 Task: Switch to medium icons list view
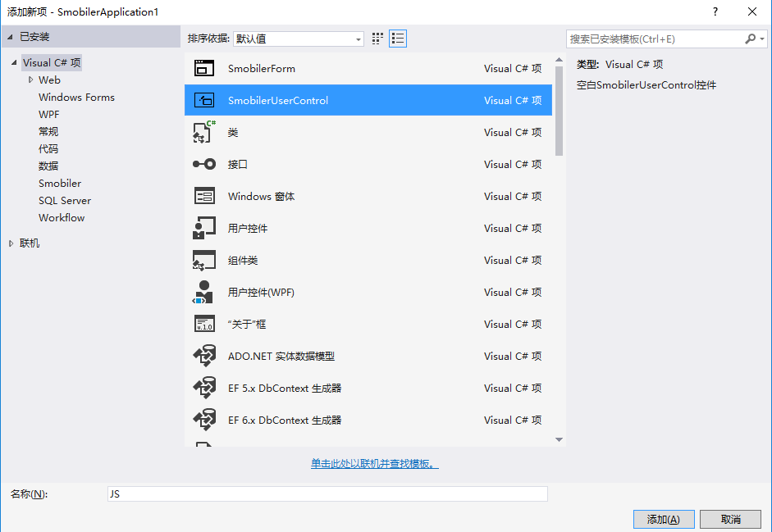click(x=398, y=39)
